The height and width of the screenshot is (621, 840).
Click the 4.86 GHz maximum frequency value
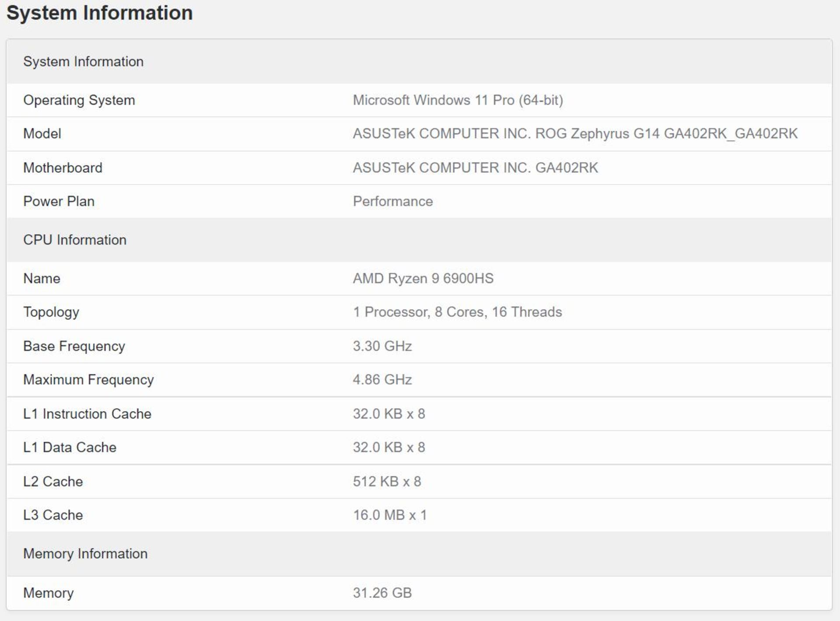pos(382,380)
